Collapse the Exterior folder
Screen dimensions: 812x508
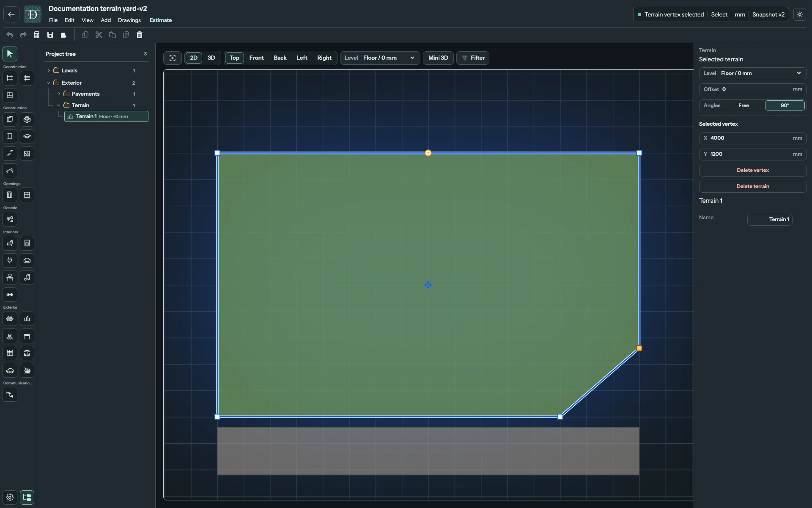pos(49,83)
